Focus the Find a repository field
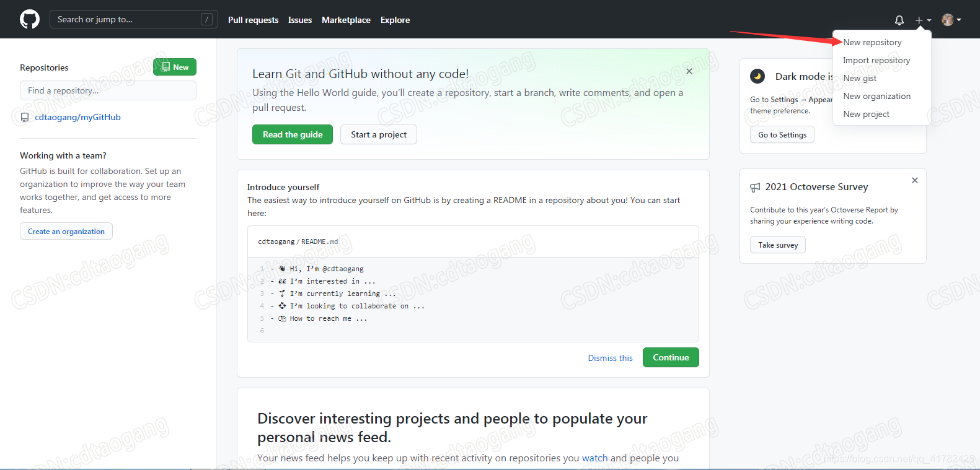The image size is (980, 470). [108, 90]
